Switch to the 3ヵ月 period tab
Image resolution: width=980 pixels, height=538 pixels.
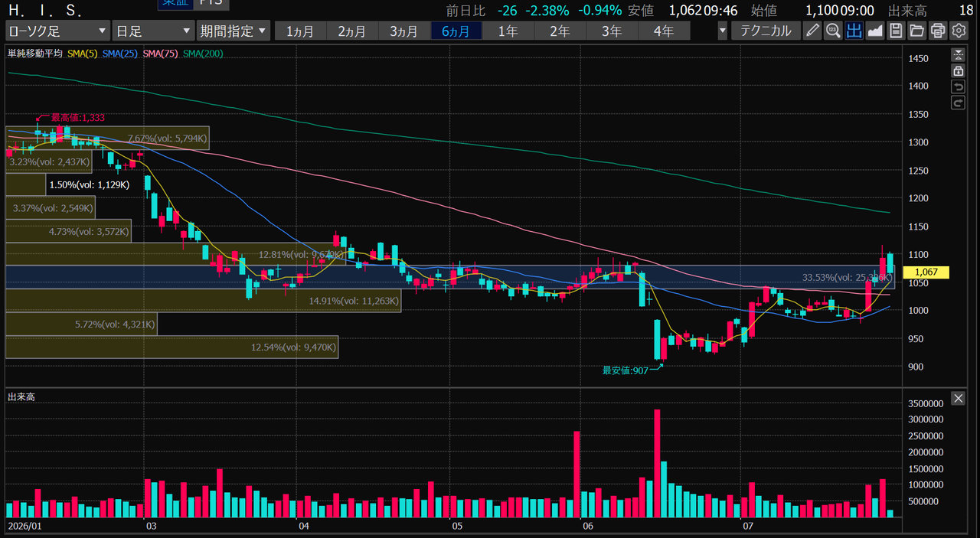[403, 31]
